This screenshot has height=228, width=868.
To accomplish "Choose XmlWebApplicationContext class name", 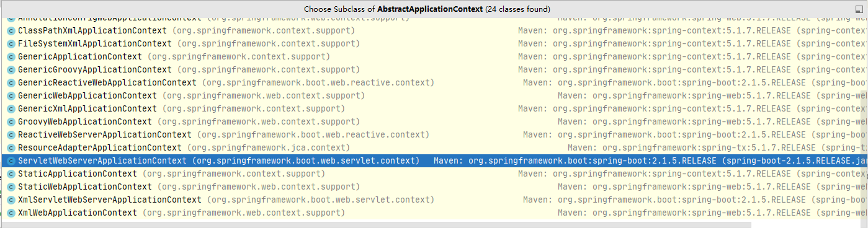I will pyautogui.click(x=78, y=213).
